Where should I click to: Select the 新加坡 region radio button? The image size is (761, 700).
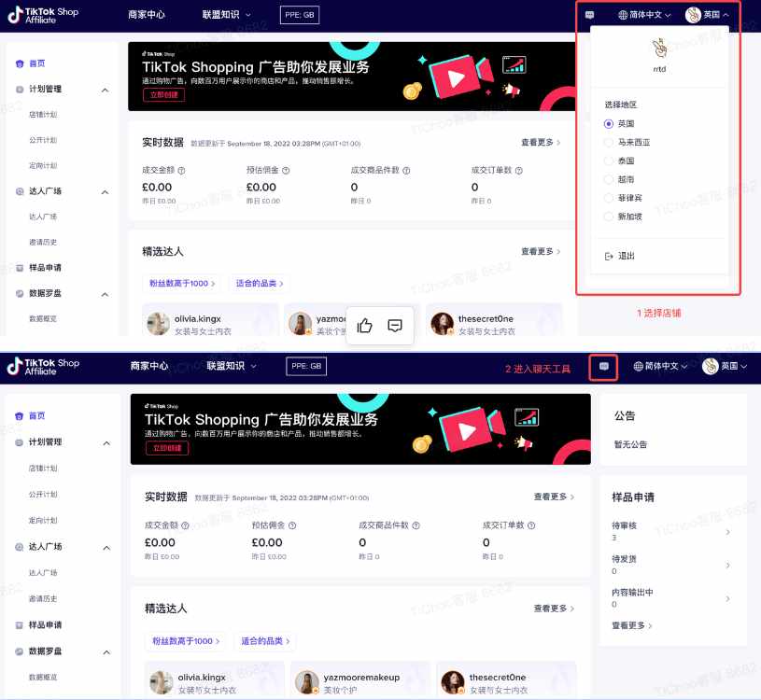click(x=608, y=217)
